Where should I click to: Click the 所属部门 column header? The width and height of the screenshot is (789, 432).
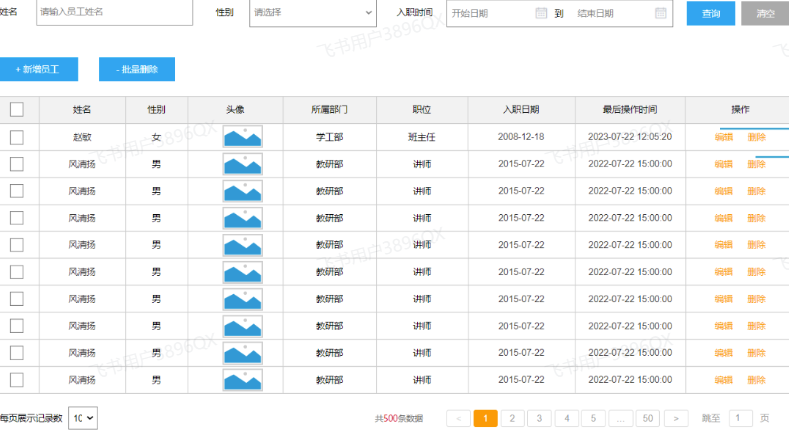329,110
